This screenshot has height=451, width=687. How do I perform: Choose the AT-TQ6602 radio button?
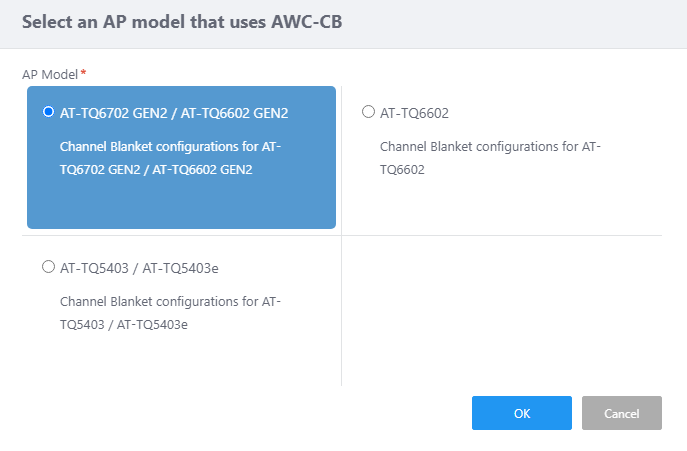[368, 112]
